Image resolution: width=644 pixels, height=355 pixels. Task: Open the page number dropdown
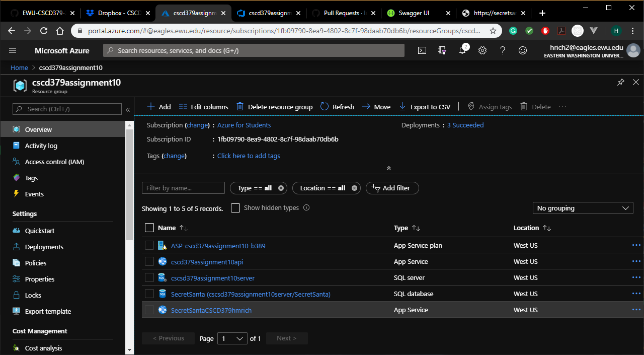click(x=232, y=338)
